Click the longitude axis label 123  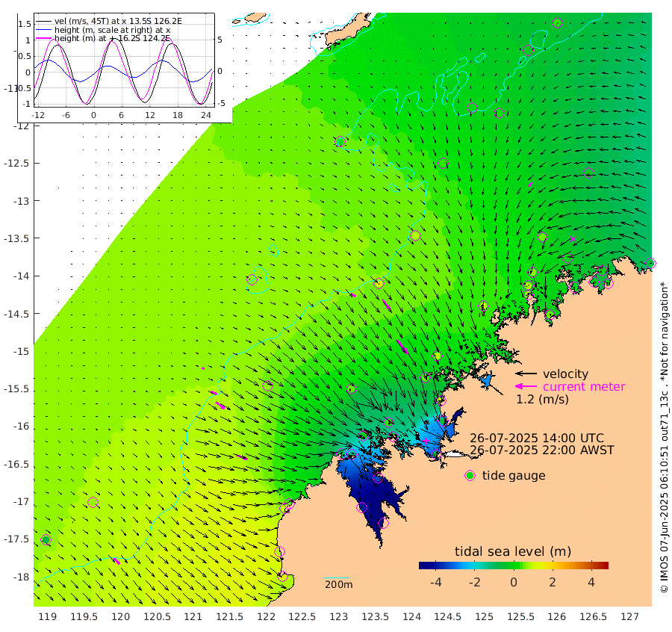[338, 616]
